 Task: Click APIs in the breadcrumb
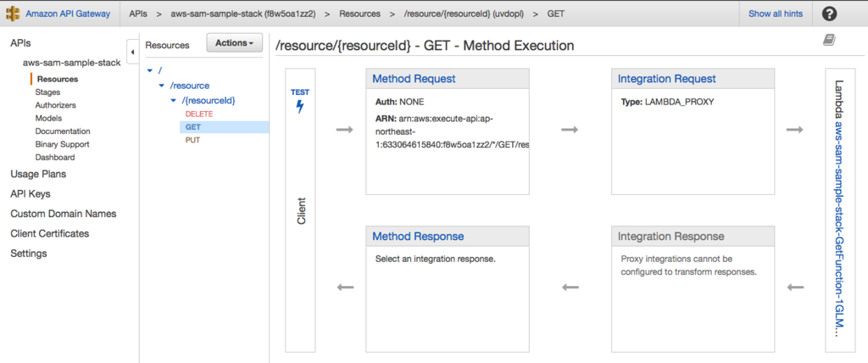pyautogui.click(x=138, y=14)
